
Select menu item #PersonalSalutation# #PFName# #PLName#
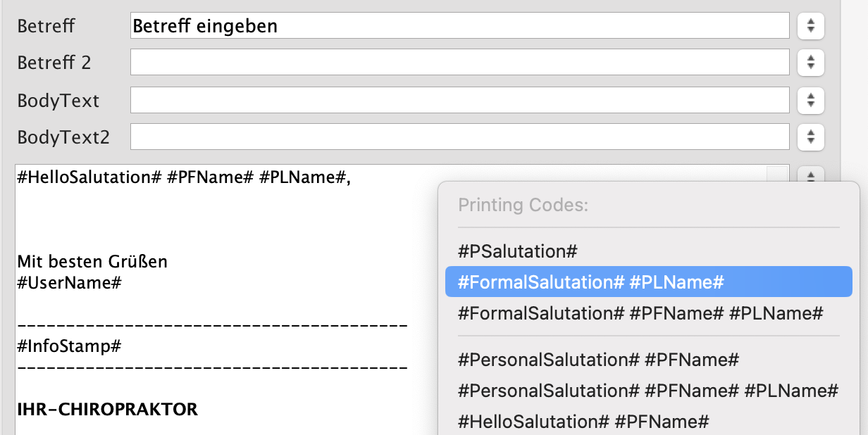point(647,391)
